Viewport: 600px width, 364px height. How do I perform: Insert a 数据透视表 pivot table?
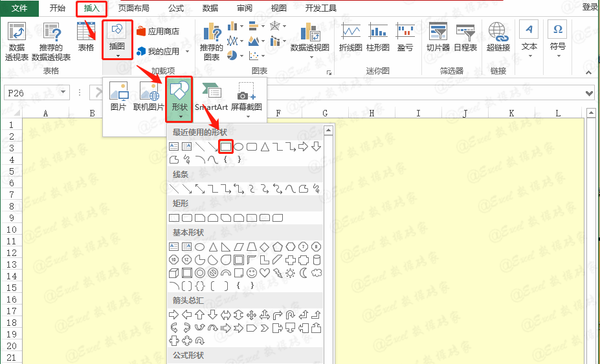[x=17, y=41]
